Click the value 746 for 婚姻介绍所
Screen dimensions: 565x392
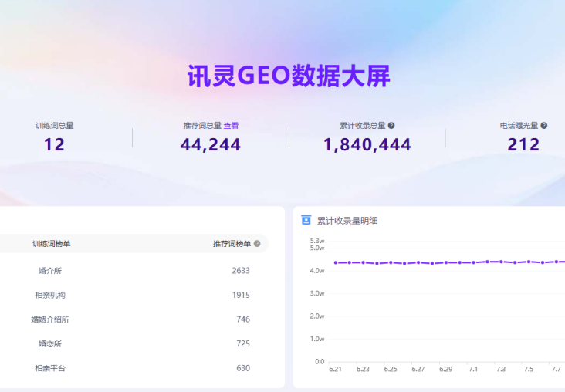[x=243, y=319]
